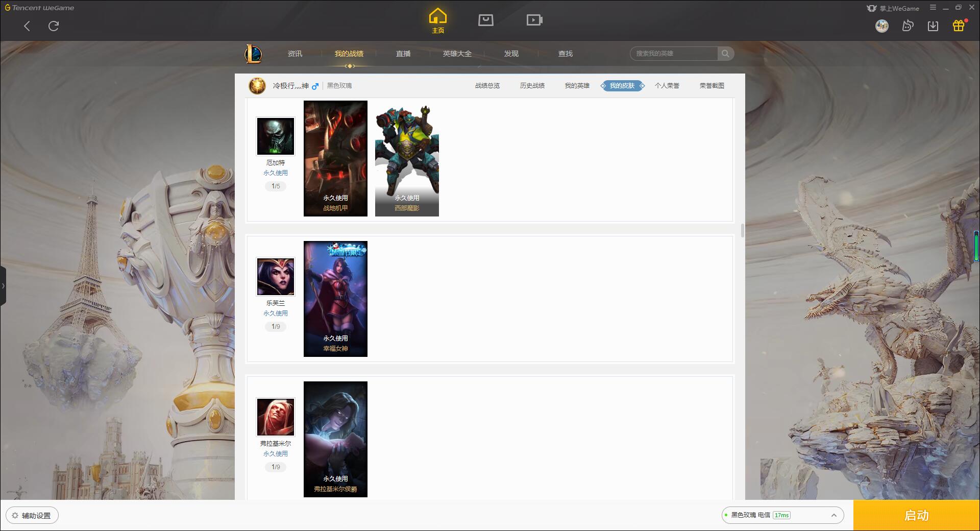Screen dimensions: 980x531
Task: Click 永久使用 under 乐芙兰 portrait
Action: click(x=276, y=313)
